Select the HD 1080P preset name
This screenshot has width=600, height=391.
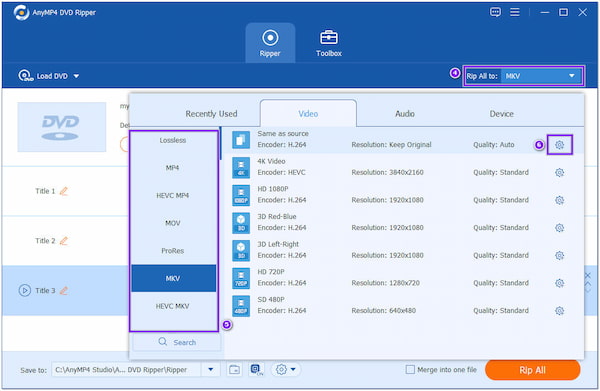(x=273, y=189)
